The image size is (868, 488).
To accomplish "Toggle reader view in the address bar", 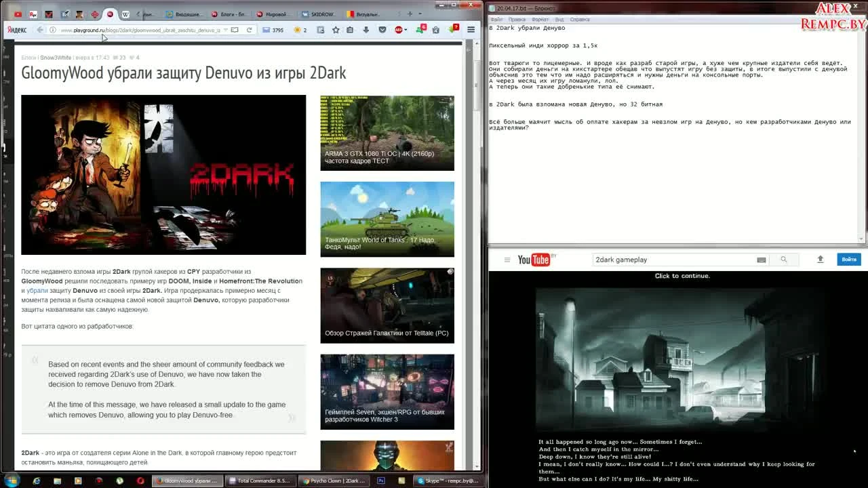I will tap(235, 30).
